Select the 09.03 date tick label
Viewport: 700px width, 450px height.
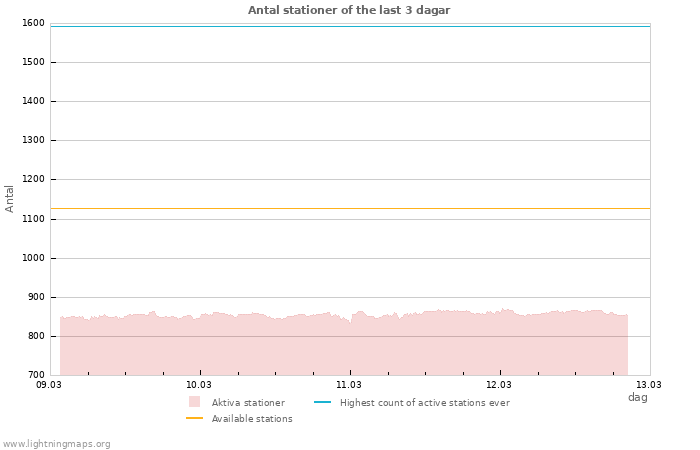[x=49, y=384]
